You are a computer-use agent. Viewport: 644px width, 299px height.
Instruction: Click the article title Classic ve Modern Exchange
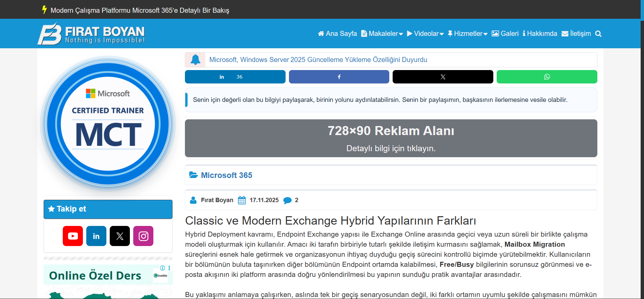(x=331, y=221)
